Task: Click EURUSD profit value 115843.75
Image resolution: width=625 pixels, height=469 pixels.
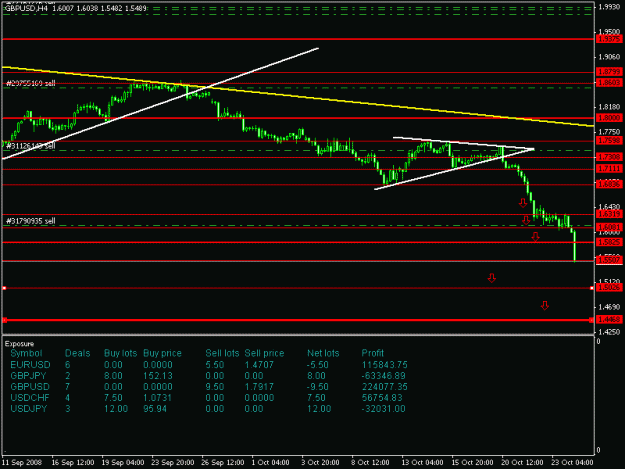Action: (384, 365)
